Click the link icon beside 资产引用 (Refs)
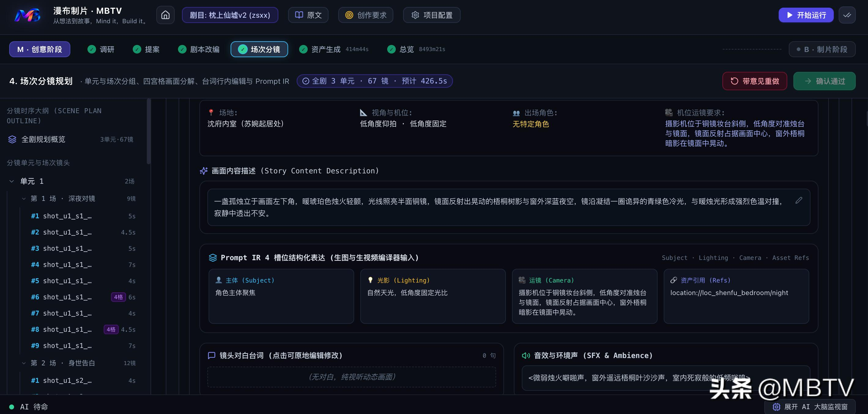This screenshot has height=414, width=868. (673, 280)
